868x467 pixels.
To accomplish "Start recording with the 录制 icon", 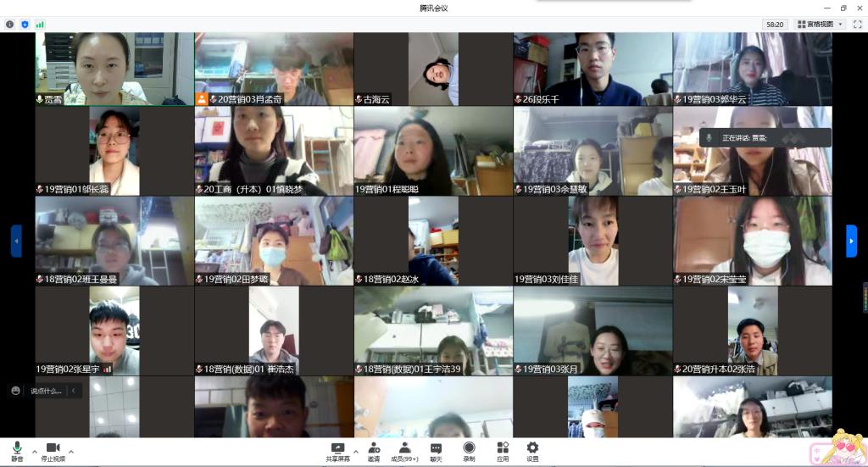I will click(x=469, y=450).
